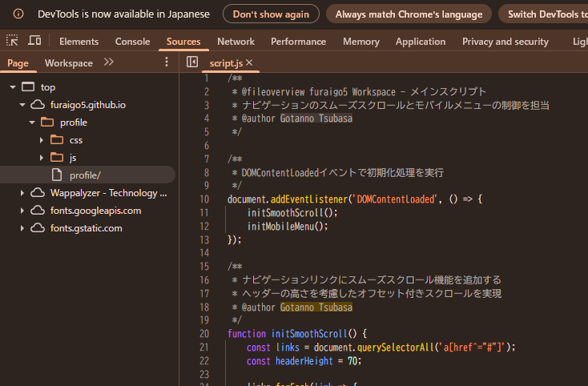Collapse the furaigo5.github.io tree node
Screen dimensions: 588x386
coord(22,105)
